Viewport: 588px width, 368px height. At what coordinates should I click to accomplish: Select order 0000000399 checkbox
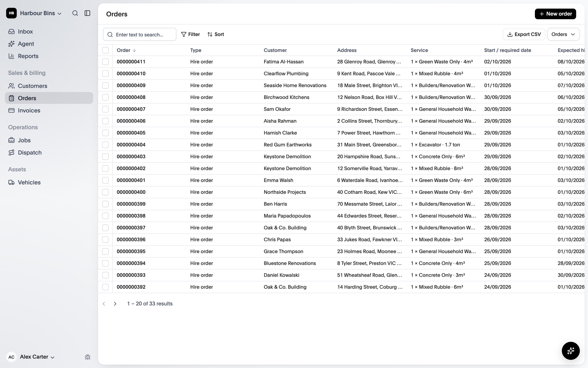click(105, 204)
